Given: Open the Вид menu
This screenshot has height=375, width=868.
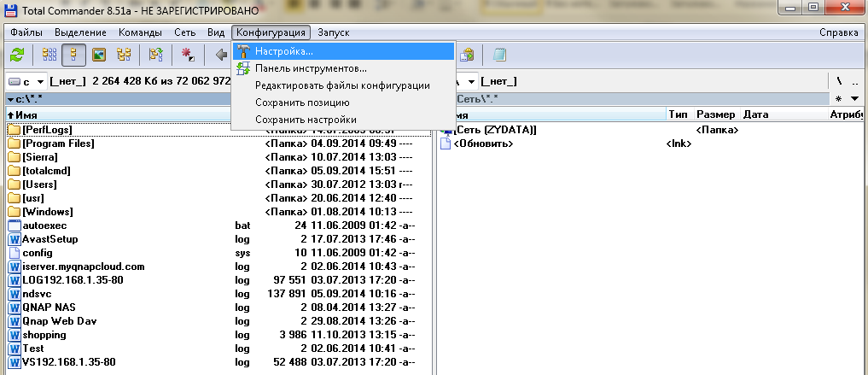Looking at the screenshot, I should [216, 32].
